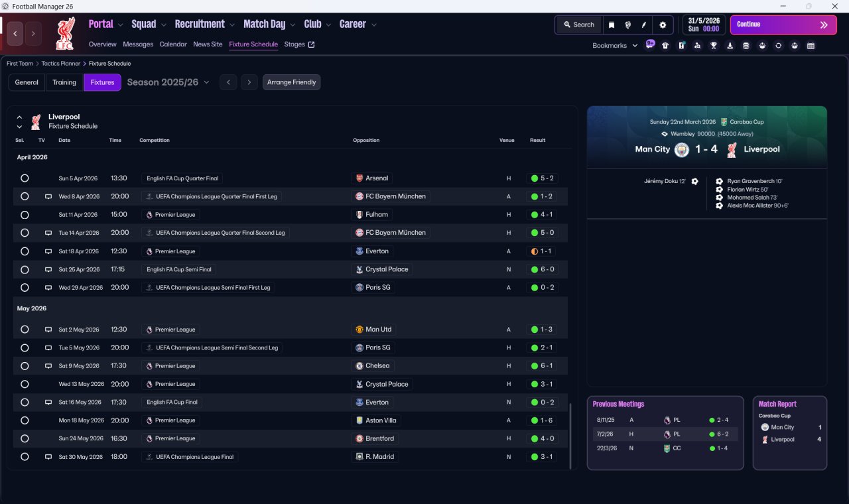849x504 pixels.
Task: Open the Match Report card
Action: (790, 433)
